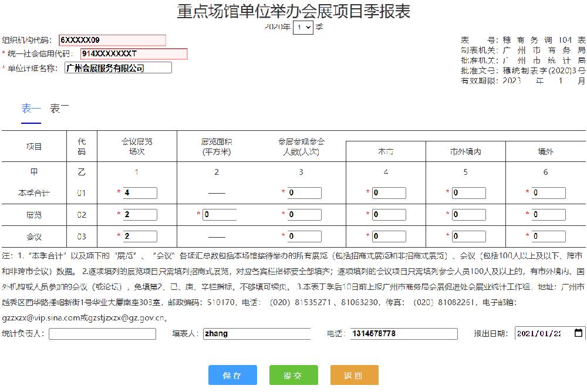The height and width of the screenshot is (392, 587).
Task: Edit 展览 row 本市 input
Action: 389,215
